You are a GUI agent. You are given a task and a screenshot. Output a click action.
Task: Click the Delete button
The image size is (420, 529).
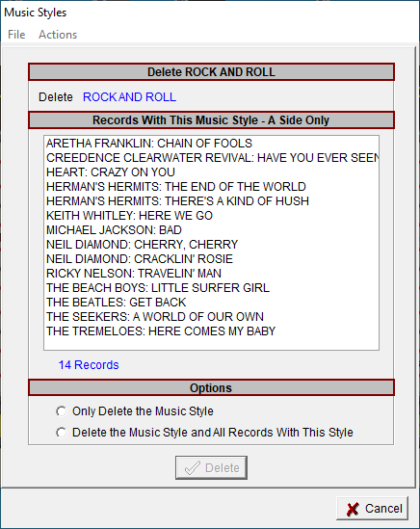(211, 467)
